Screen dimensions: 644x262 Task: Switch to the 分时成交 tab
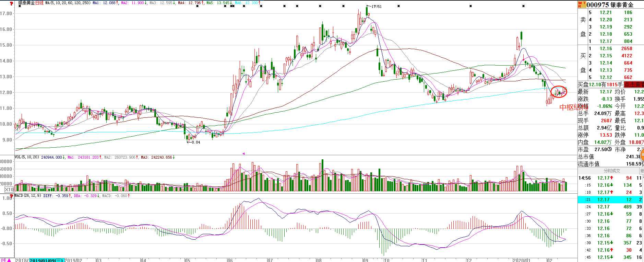(612, 171)
